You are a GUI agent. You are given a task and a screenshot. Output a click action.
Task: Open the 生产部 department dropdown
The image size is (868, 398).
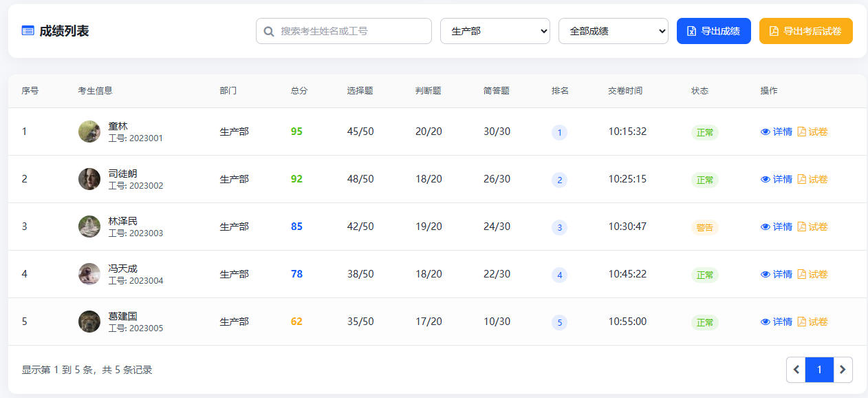point(495,31)
